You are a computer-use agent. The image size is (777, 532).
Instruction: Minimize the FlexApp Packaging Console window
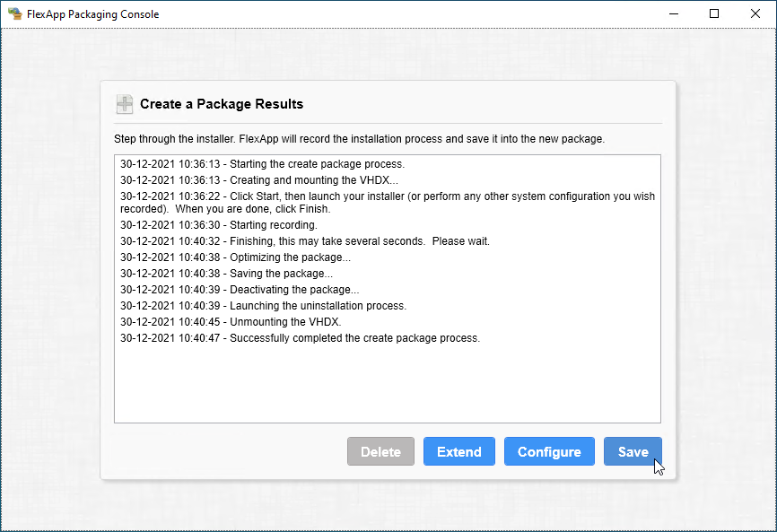673,13
